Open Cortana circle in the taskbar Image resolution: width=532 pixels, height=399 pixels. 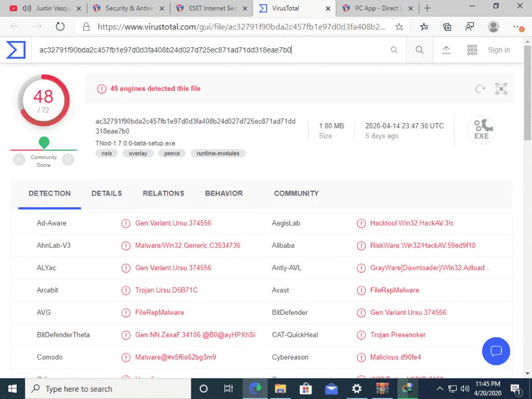pyautogui.click(x=203, y=389)
